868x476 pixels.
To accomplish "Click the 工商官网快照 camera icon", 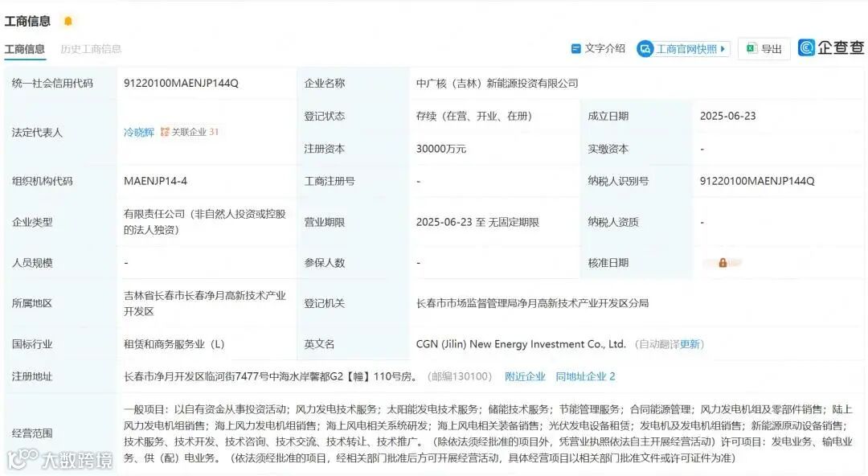I will click(x=645, y=49).
